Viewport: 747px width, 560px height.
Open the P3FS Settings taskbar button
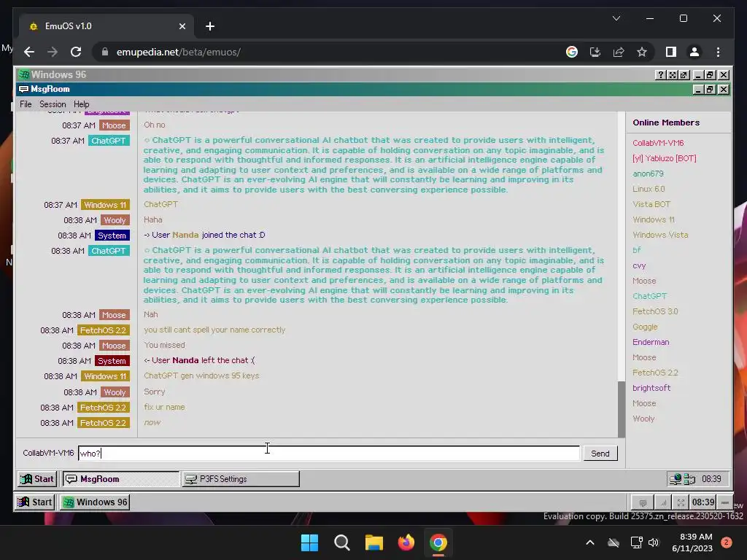[x=241, y=478]
